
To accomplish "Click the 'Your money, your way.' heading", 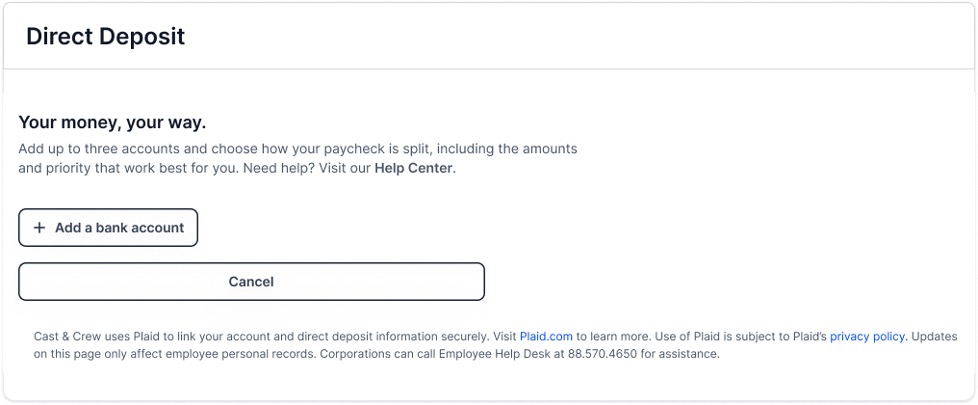I will tap(112, 123).
